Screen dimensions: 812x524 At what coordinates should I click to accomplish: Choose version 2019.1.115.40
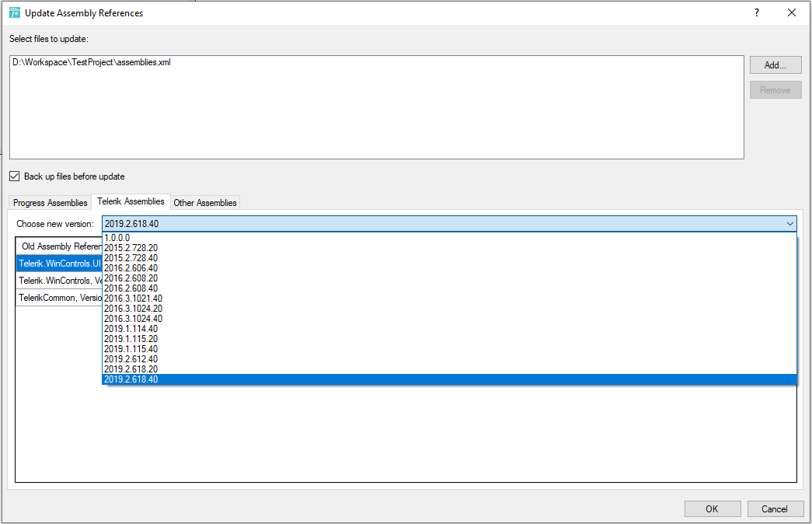tap(449, 349)
